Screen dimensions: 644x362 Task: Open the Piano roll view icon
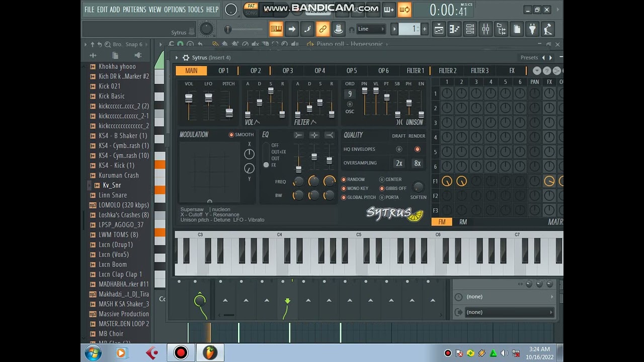pos(454,29)
